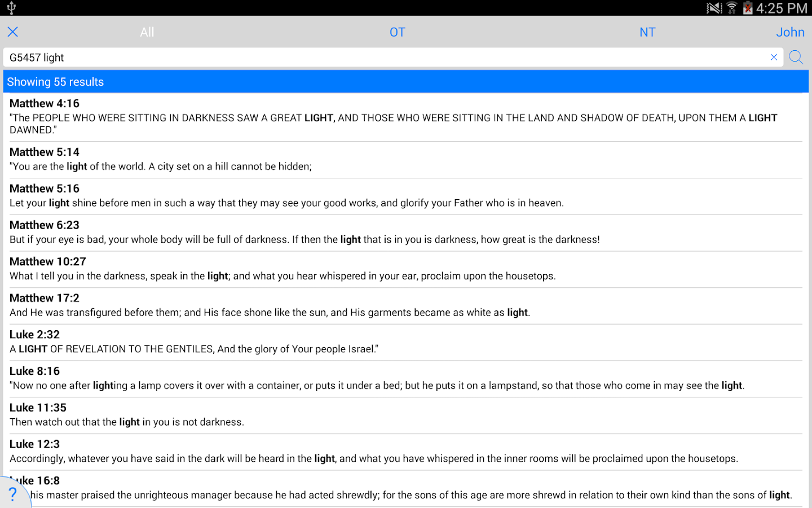Tap verse text "And He was transfigured before them"

click(95, 313)
